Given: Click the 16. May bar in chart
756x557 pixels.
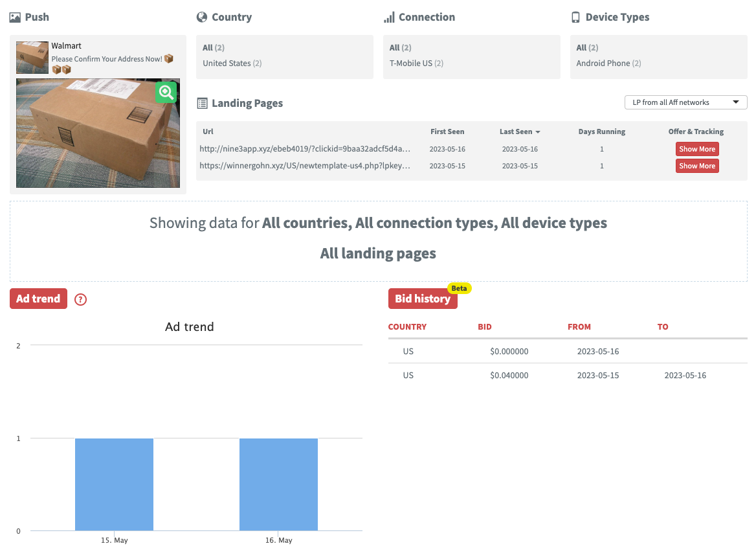Looking at the screenshot, I should point(278,484).
